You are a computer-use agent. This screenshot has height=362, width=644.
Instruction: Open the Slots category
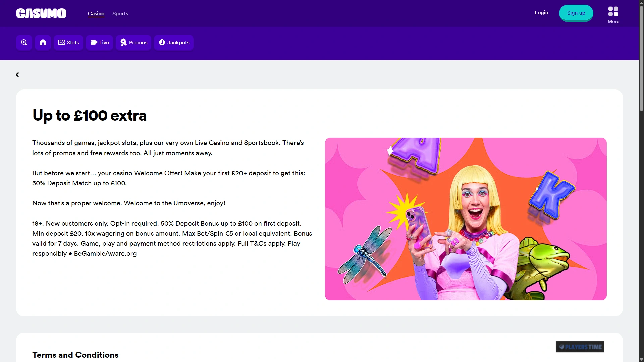tap(68, 42)
